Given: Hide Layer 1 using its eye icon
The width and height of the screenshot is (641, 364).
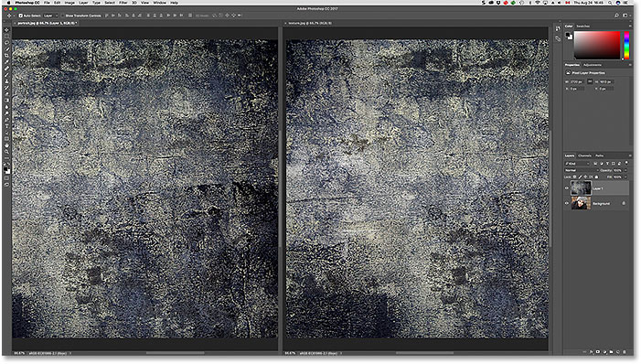Looking at the screenshot, I should 567,188.
